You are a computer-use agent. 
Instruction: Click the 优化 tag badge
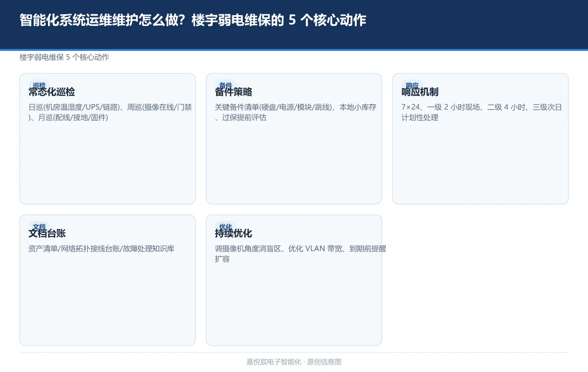click(225, 227)
